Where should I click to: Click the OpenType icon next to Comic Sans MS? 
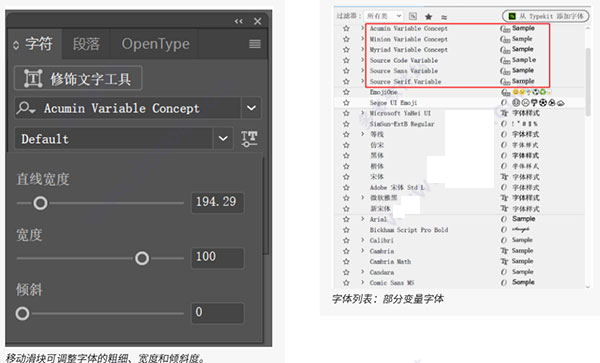click(504, 282)
